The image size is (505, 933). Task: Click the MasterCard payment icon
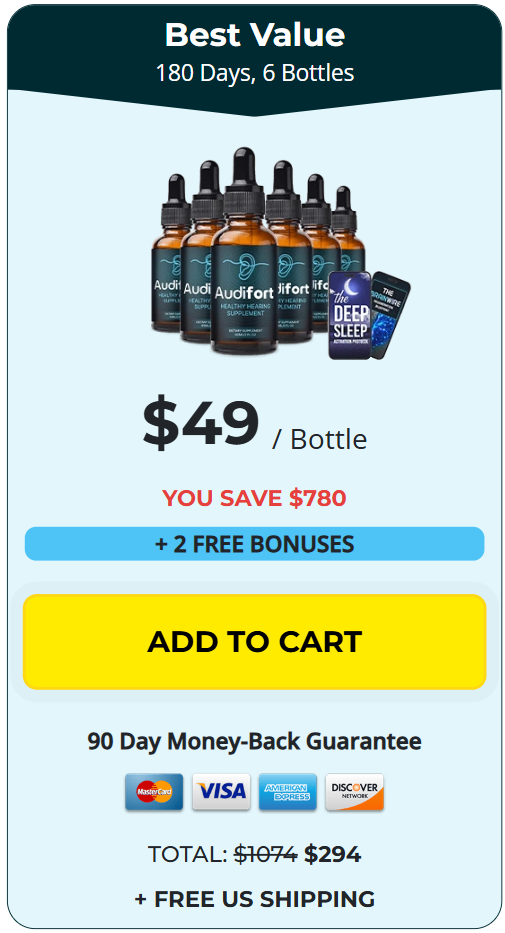point(154,791)
